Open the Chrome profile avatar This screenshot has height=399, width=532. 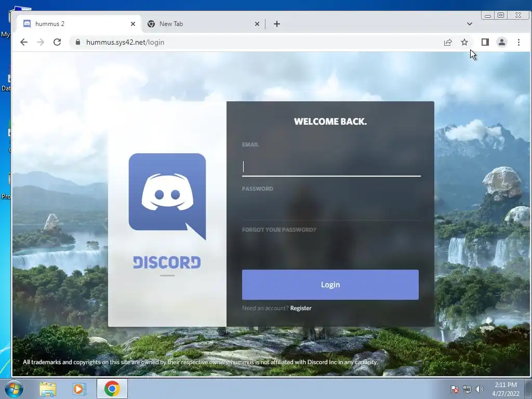[502, 42]
